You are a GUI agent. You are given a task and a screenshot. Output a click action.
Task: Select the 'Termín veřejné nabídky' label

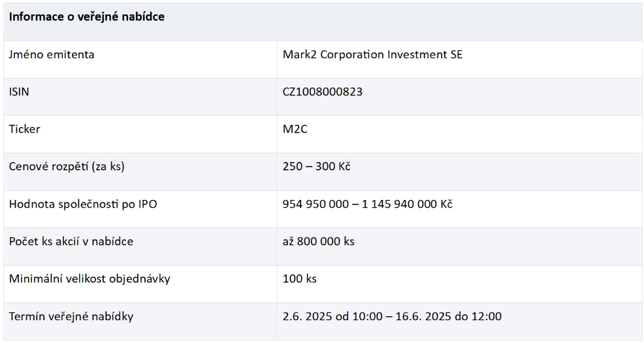pos(71,316)
